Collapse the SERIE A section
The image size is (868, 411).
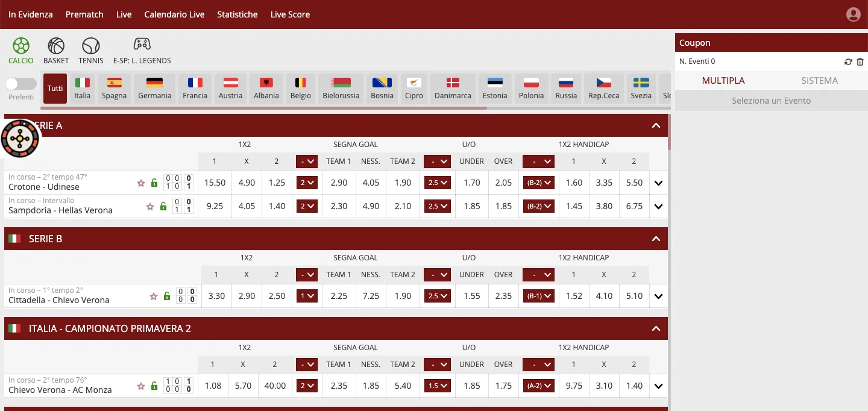click(656, 125)
